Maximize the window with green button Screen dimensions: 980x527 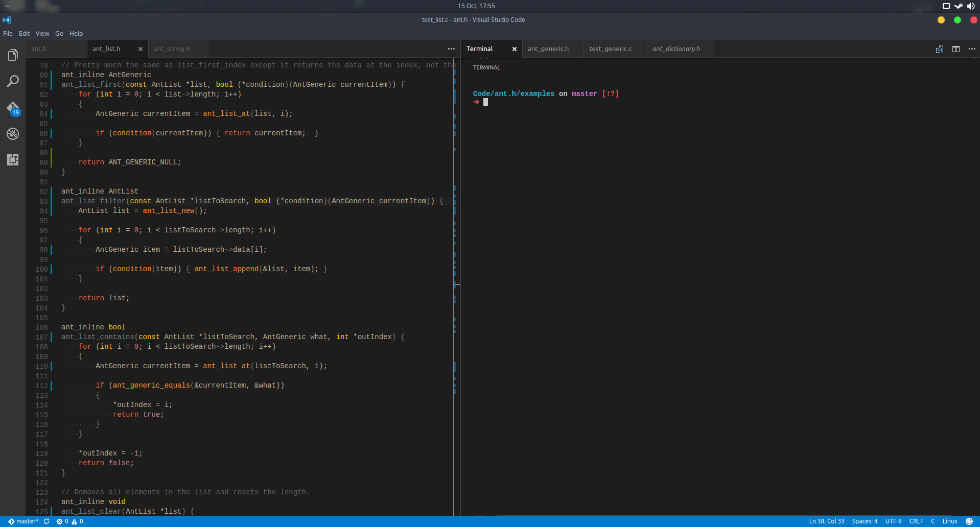click(x=958, y=20)
